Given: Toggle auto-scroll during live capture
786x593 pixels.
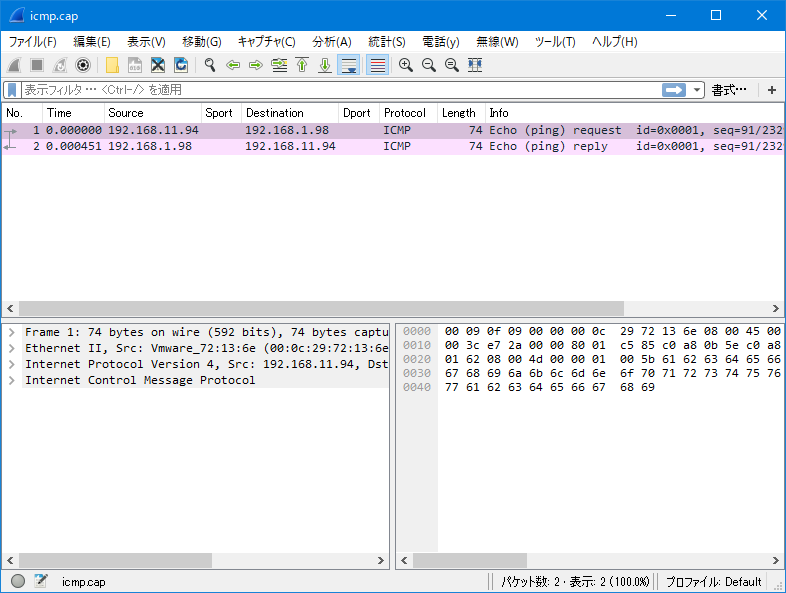Looking at the screenshot, I should pos(348,65).
